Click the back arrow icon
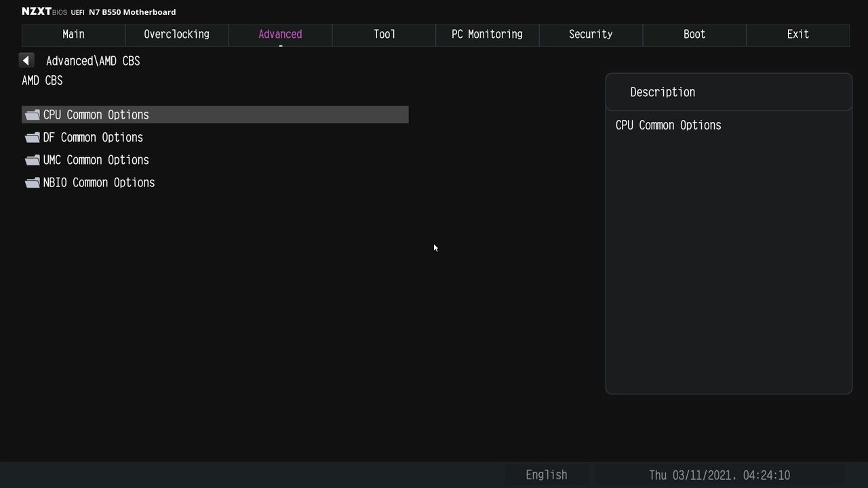868x488 pixels. 26,60
